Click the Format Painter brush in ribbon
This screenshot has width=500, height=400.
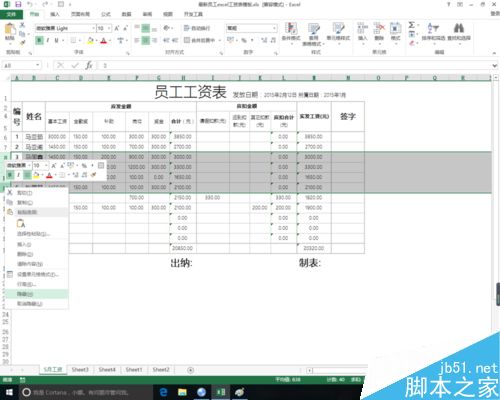tap(22, 43)
